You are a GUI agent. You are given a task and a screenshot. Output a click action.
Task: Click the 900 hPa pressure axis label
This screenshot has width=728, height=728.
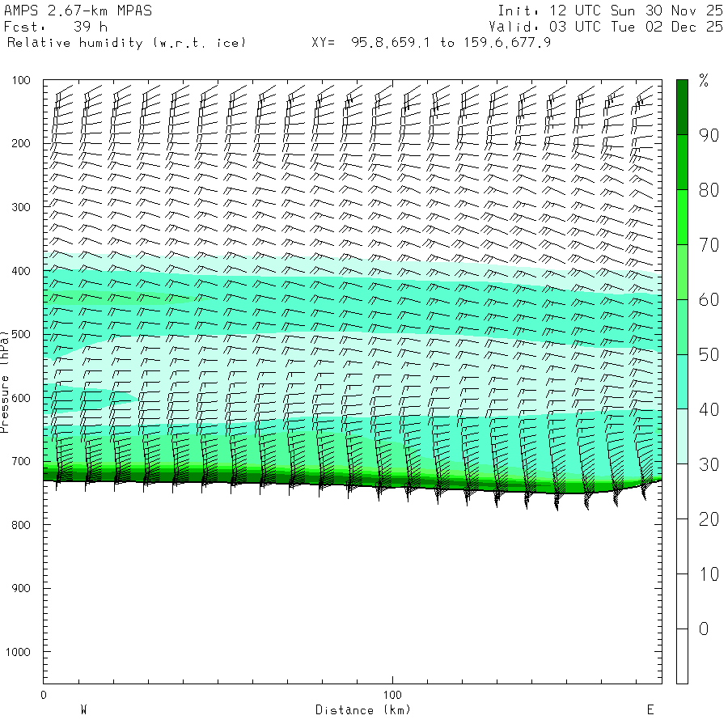[21, 588]
